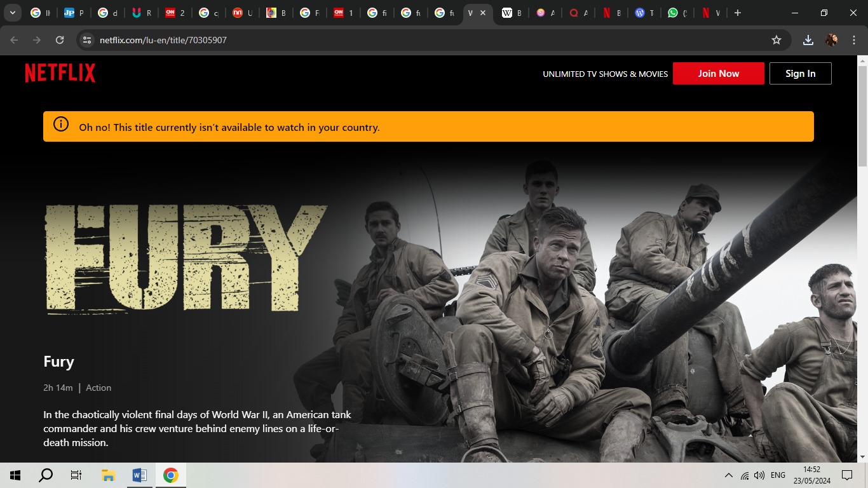Screen dimensions: 868x488
Task: Switch to the Wikipedia tab
Action: (511, 13)
